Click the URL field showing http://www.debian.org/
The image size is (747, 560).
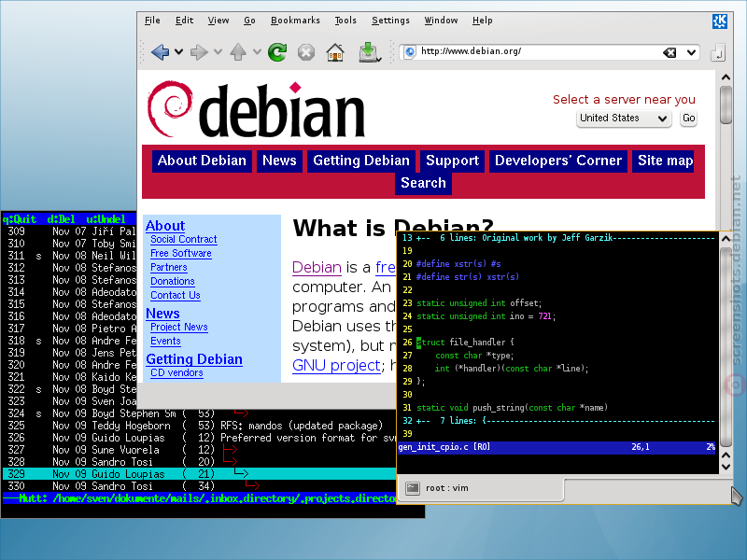click(x=539, y=51)
